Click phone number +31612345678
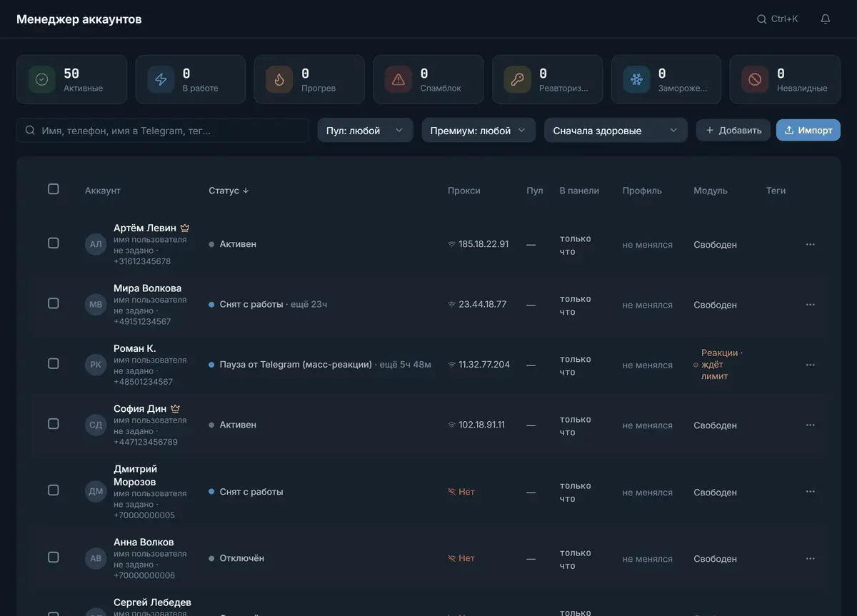857x616 pixels. click(142, 261)
